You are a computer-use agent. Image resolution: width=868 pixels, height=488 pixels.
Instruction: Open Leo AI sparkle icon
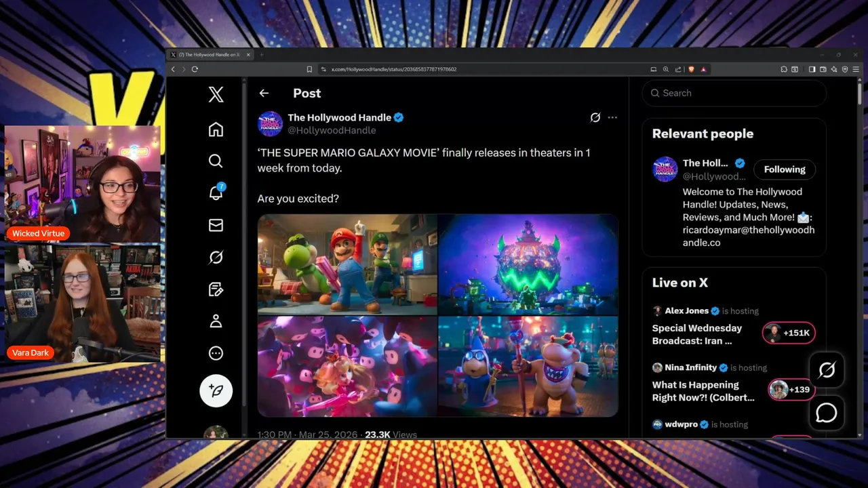833,69
